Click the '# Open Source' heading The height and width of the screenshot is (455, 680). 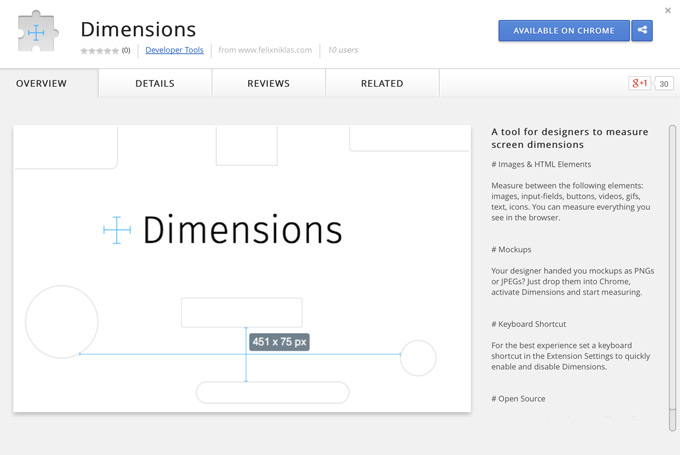coord(518,399)
